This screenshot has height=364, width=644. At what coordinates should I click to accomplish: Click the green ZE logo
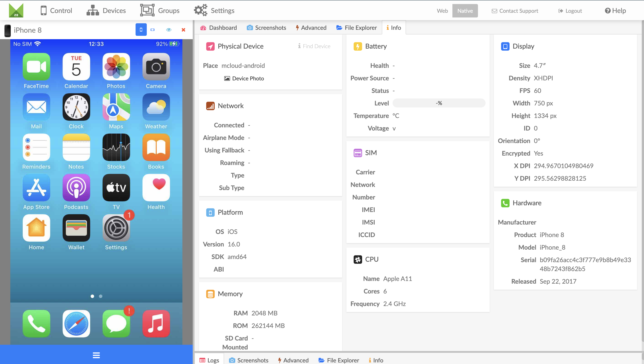coord(16,10)
